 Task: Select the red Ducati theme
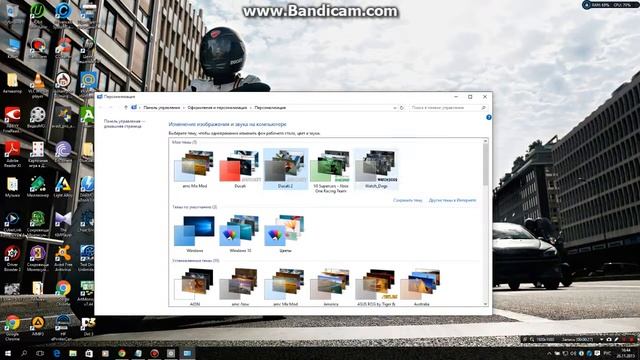coord(240,169)
